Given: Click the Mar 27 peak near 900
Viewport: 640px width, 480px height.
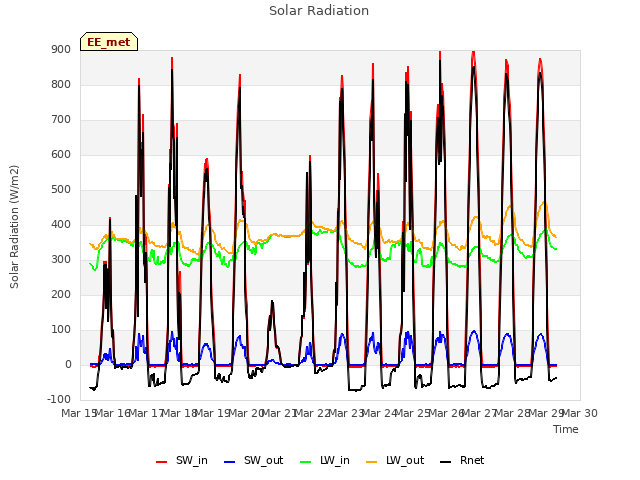Looking at the screenshot, I should (x=473, y=53).
